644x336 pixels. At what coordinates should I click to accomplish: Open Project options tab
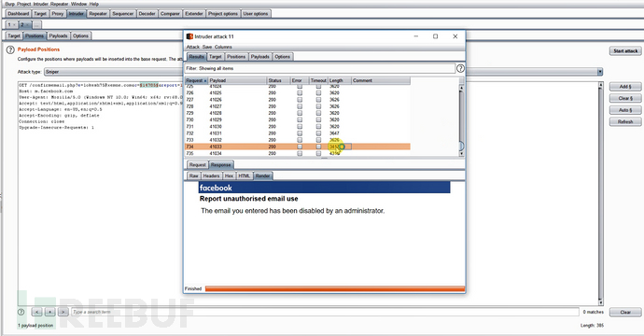tap(223, 14)
